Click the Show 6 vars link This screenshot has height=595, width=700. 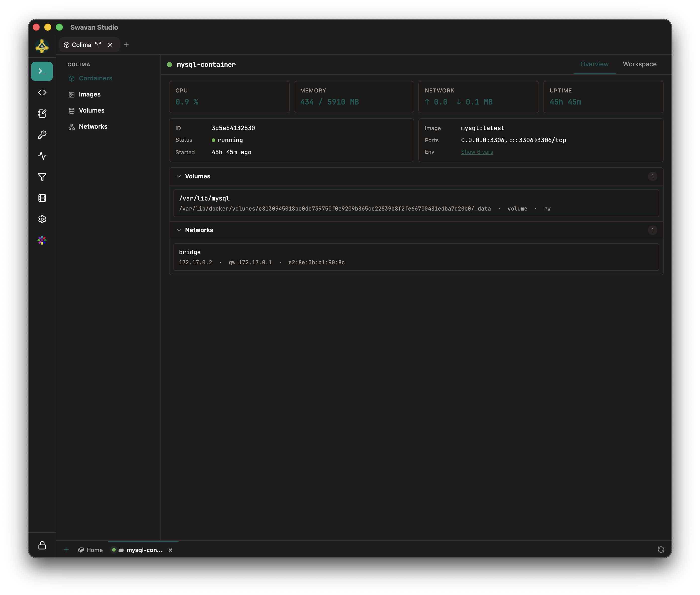tap(476, 152)
